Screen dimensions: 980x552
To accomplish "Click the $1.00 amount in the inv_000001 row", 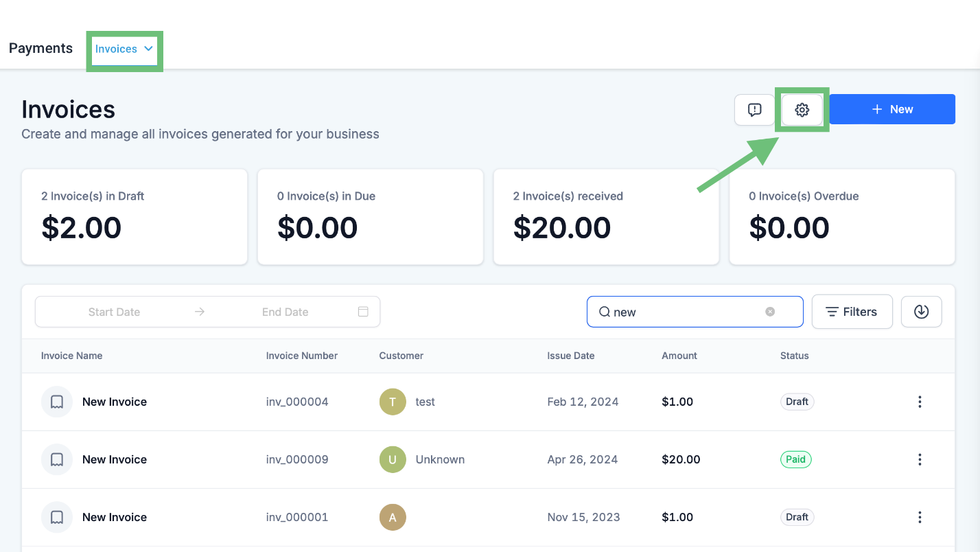I will tap(677, 517).
